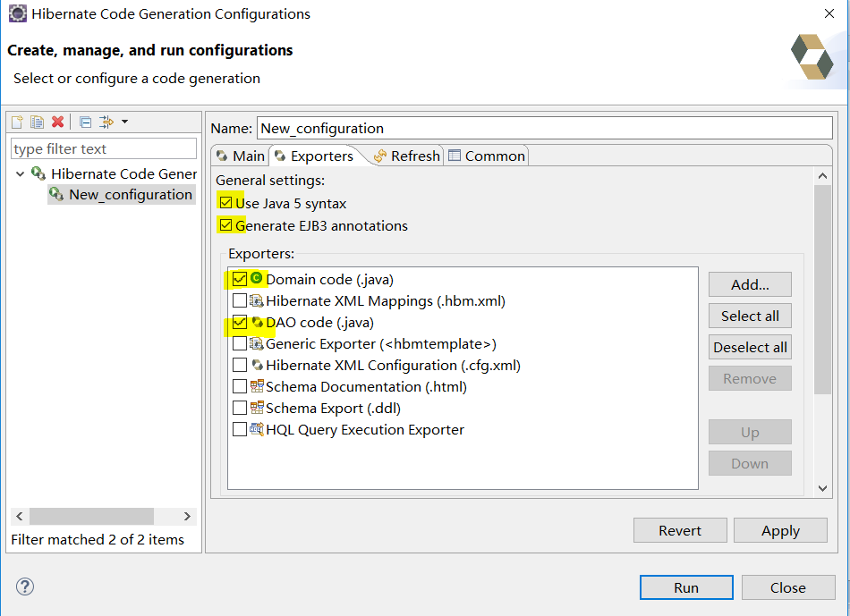850x616 pixels.
Task: Collapse all configurations in the tree
Action: point(85,122)
